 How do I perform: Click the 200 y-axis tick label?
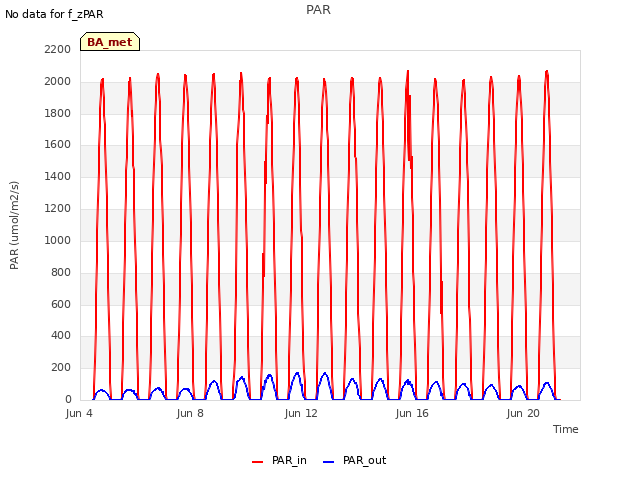[x=61, y=367]
